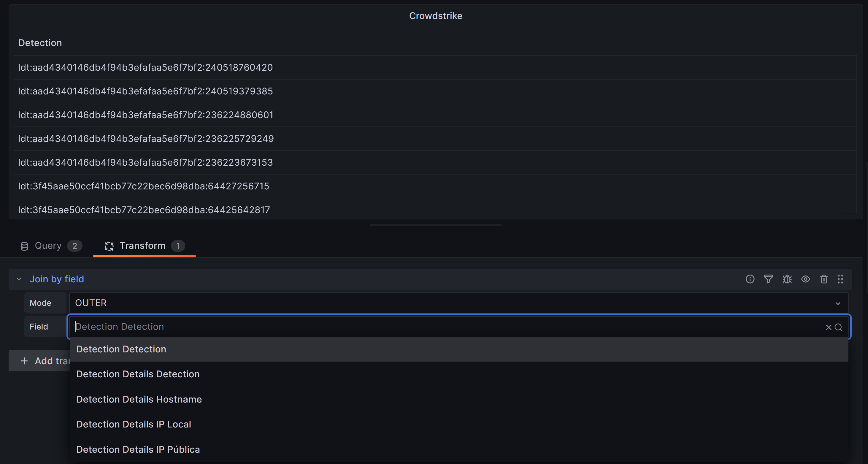
Task: Click the trash icon to delete the transformation
Action: [x=823, y=279]
